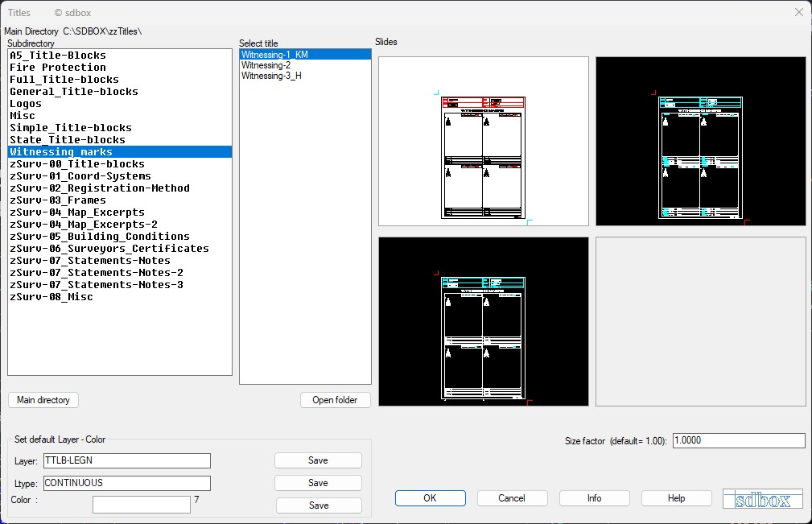Select Witnessing-1_KM title
Viewport: 812px width, 524px height.
tap(305, 55)
